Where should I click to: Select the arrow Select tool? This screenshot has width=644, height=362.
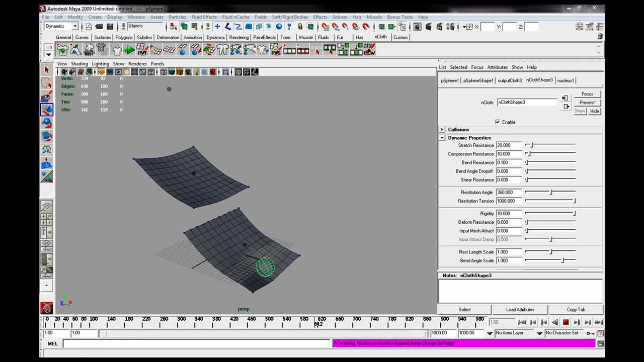(47, 70)
